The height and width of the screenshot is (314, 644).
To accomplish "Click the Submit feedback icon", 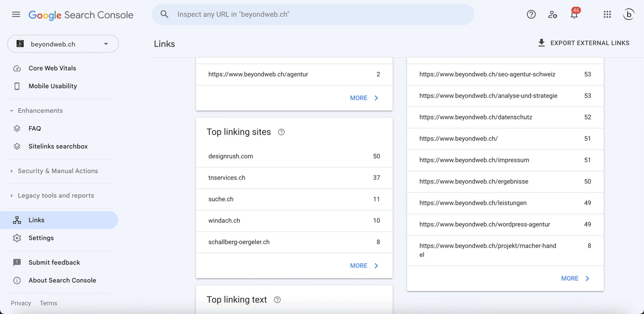I will tap(17, 263).
